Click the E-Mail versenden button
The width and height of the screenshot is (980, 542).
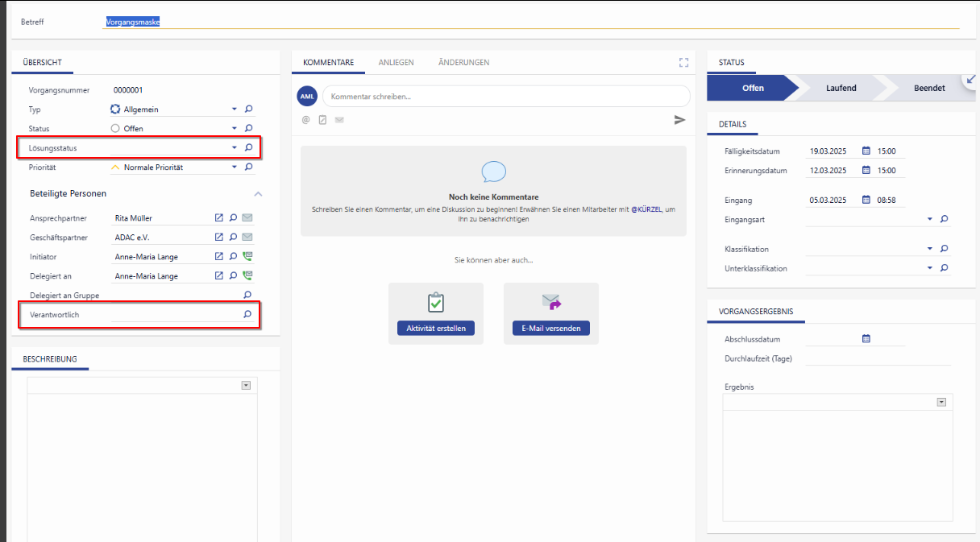point(551,328)
